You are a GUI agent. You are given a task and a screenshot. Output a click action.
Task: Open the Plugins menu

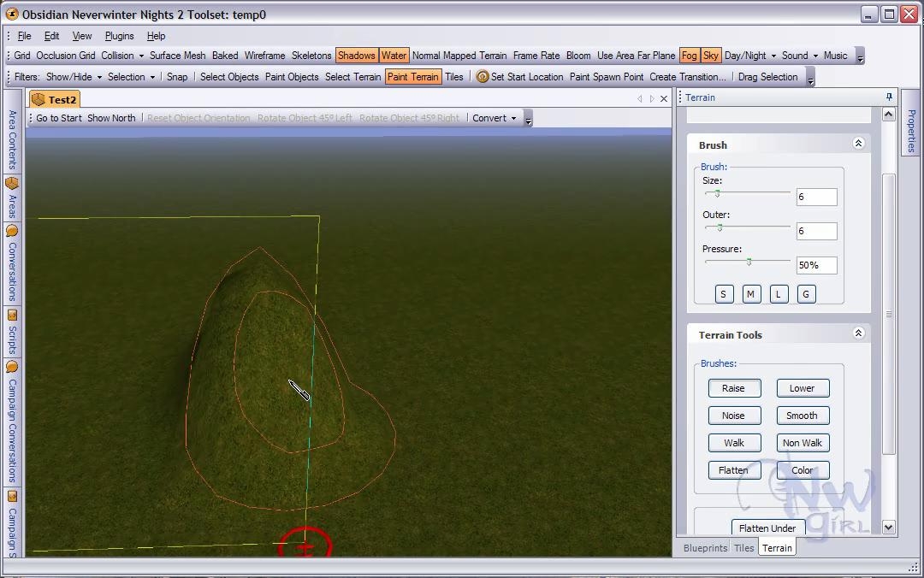tap(119, 36)
